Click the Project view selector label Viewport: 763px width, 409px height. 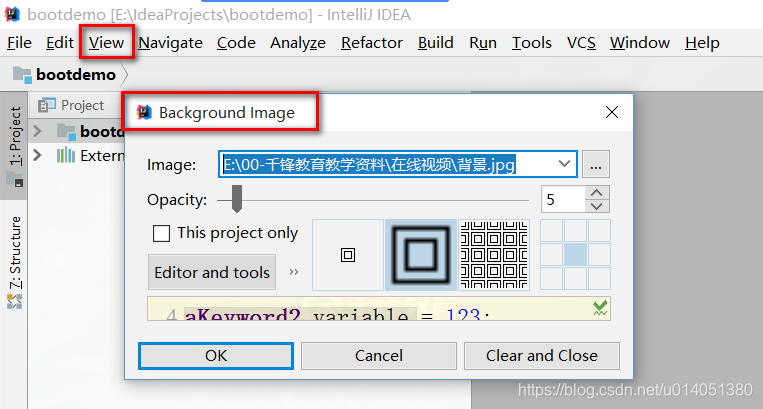pyautogui.click(x=82, y=105)
